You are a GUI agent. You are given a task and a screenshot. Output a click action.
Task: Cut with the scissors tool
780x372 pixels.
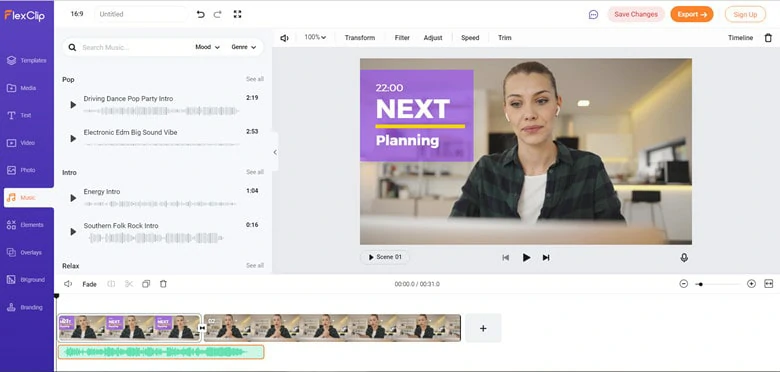tap(129, 284)
